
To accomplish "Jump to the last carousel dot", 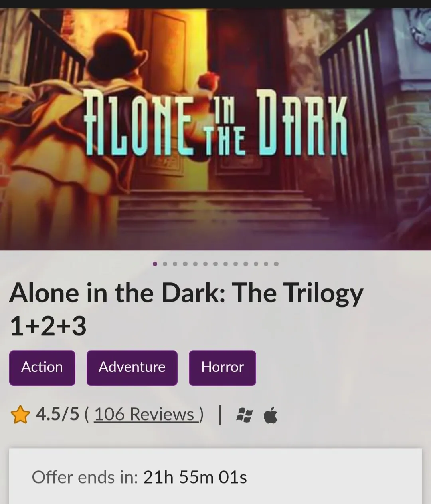I will coord(276,264).
